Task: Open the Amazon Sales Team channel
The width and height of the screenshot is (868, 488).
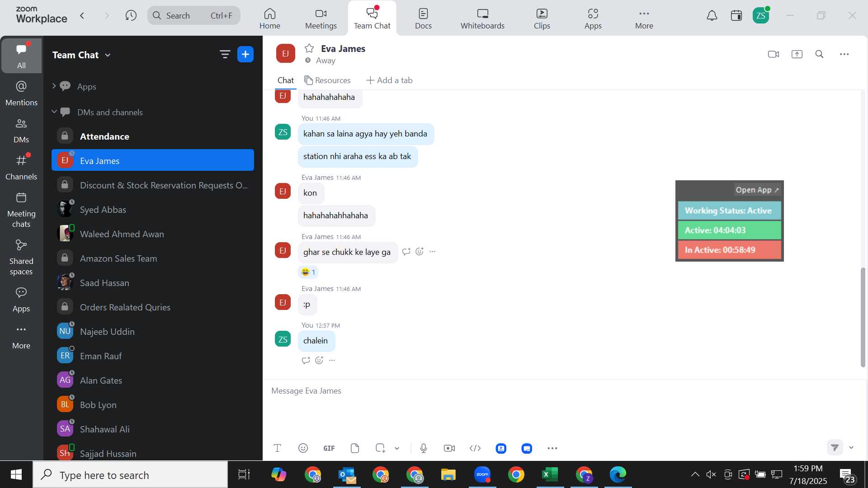Action: [x=153, y=258]
